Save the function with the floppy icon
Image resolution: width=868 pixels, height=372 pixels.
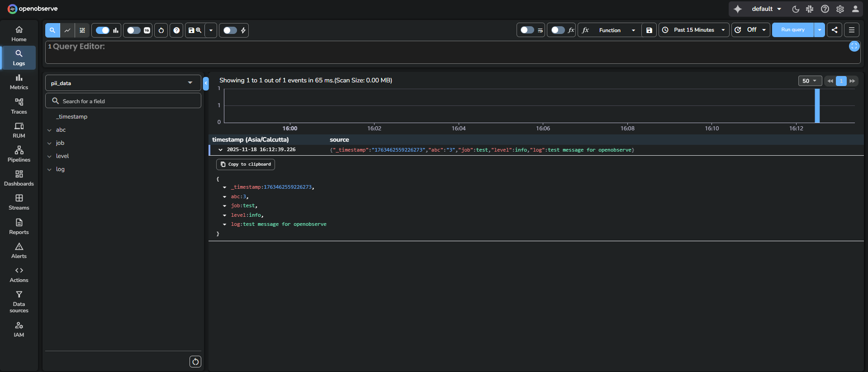point(649,30)
